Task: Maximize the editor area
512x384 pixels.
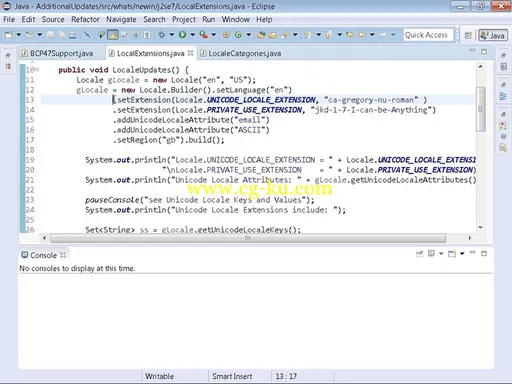Action: tap(484, 52)
